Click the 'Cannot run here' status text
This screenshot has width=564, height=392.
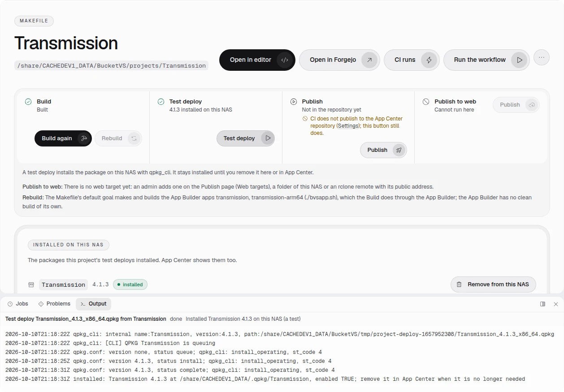(x=454, y=110)
